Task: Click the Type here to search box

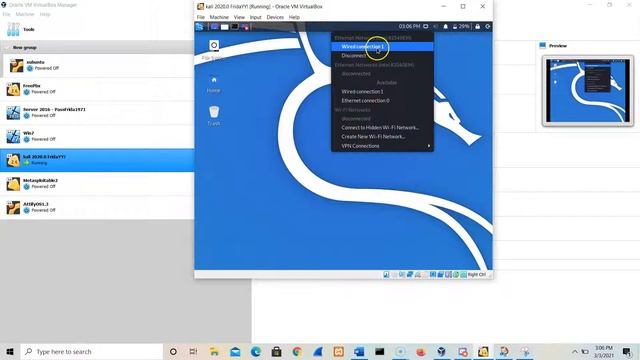Action: (92, 351)
